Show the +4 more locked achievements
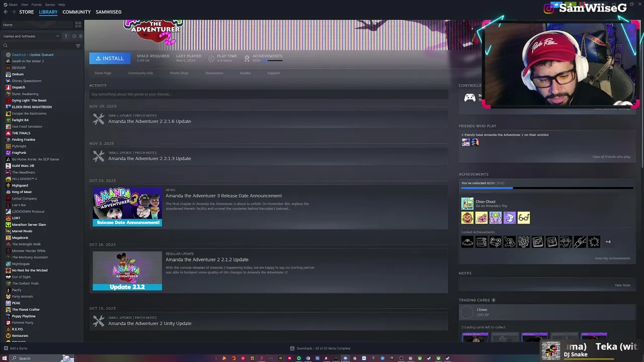The image size is (644, 362). (x=608, y=242)
